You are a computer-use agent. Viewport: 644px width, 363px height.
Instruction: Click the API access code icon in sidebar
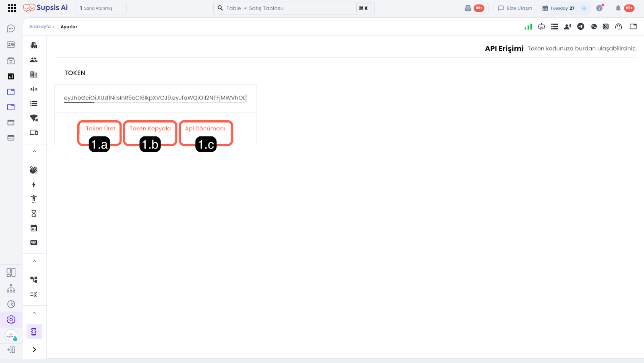click(34, 332)
